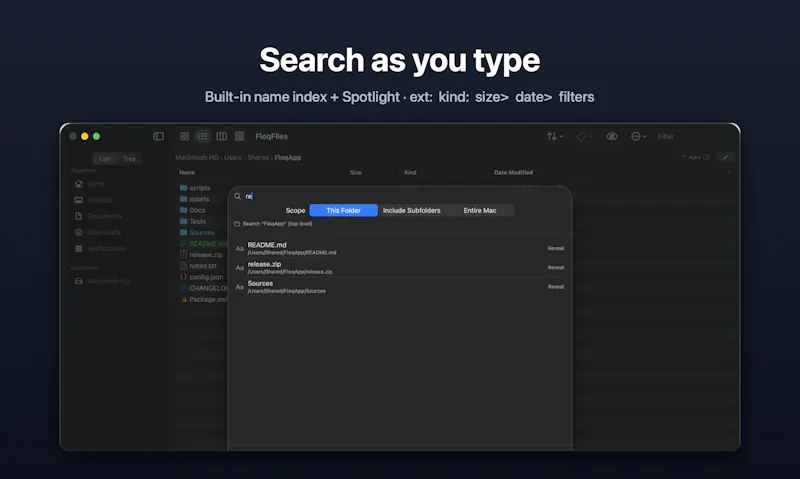Viewport: 800px width, 479px height.
Task: Click Users in the path bar
Action: [233, 158]
